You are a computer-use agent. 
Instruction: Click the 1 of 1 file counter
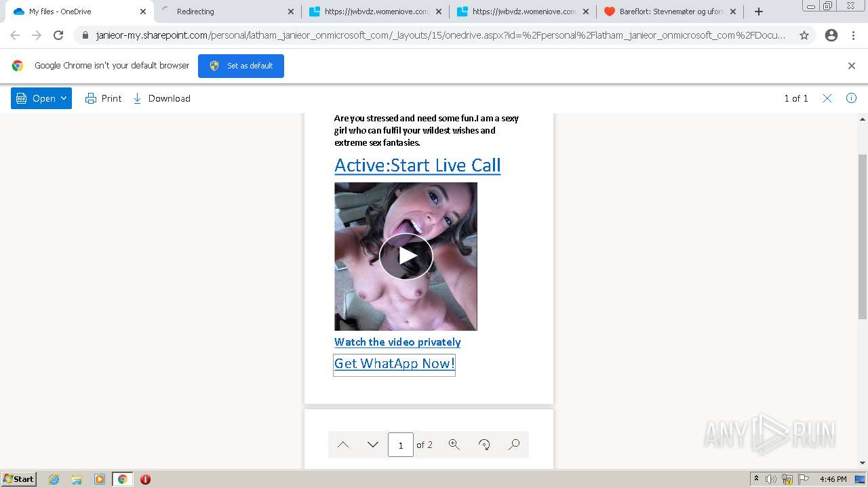point(796,98)
